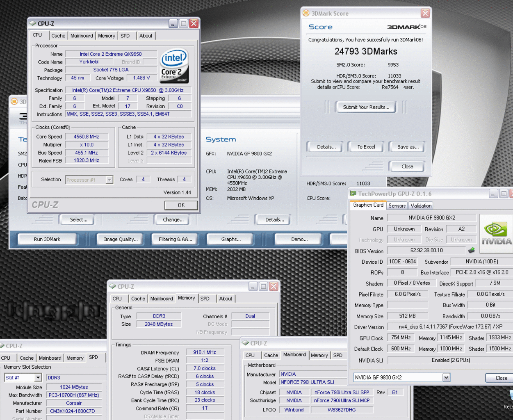
Task: Click the GPU Clock 754 MHz field
Action: coord(401,338)
